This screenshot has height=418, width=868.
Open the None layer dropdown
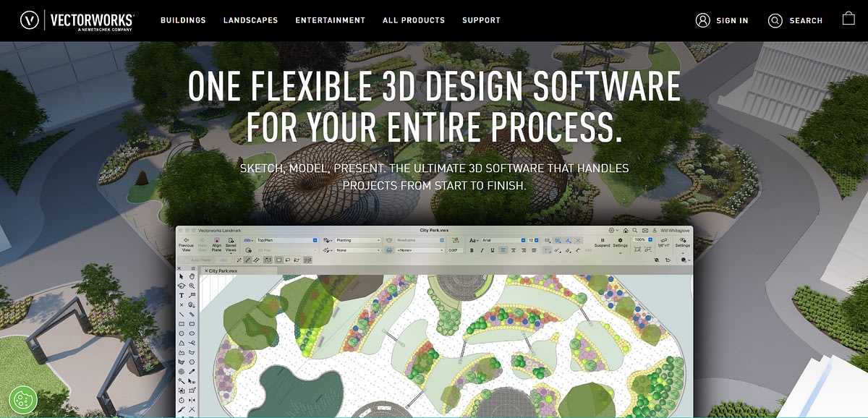click(x=358, y=250)
